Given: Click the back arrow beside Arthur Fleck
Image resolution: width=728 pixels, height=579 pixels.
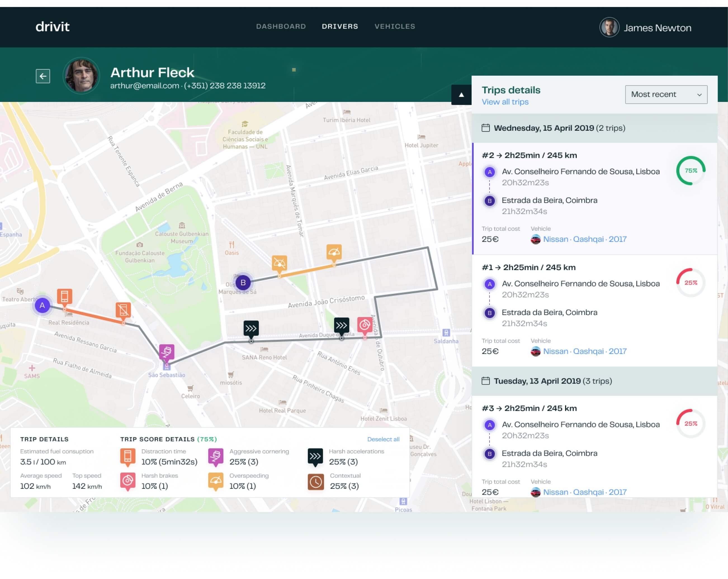Looking at the screenshot, I should pyautogui.click(x=43, y=76).
